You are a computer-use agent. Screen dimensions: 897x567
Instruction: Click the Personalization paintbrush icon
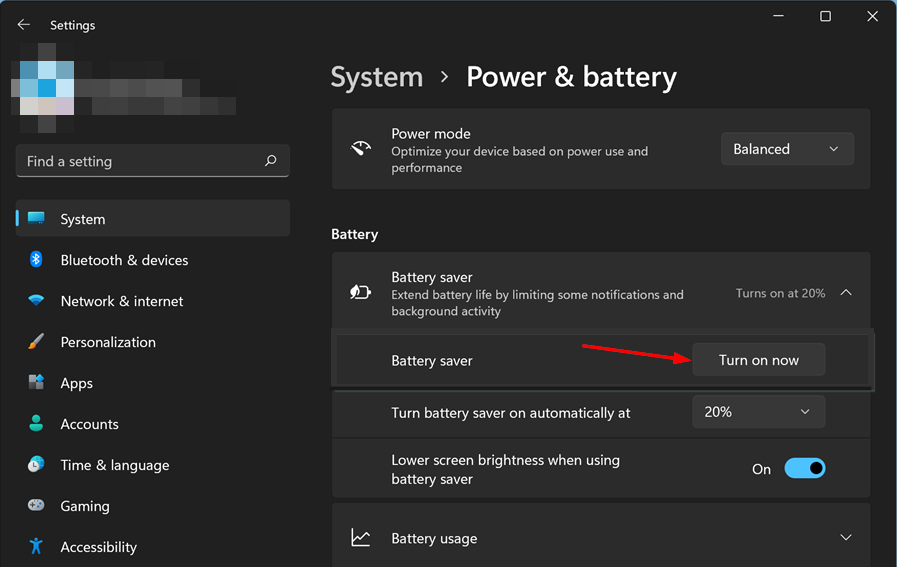pos(36,342)
